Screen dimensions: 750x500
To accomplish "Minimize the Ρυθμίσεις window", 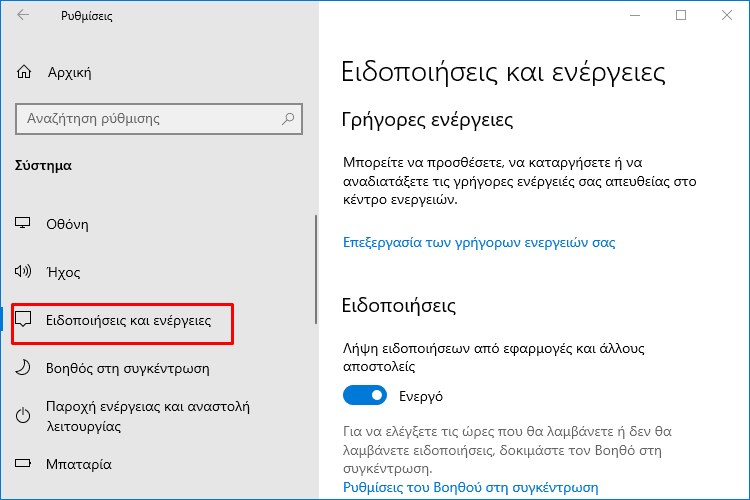I will point(635,15).
